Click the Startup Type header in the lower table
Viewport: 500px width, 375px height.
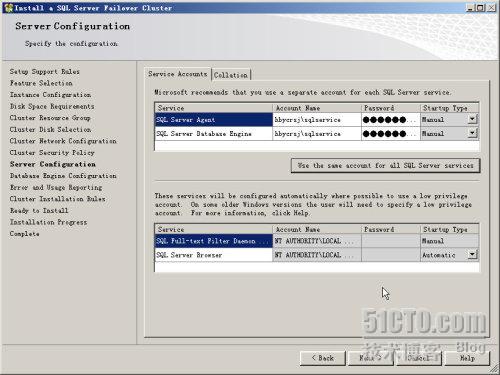[x=449, y=229]
